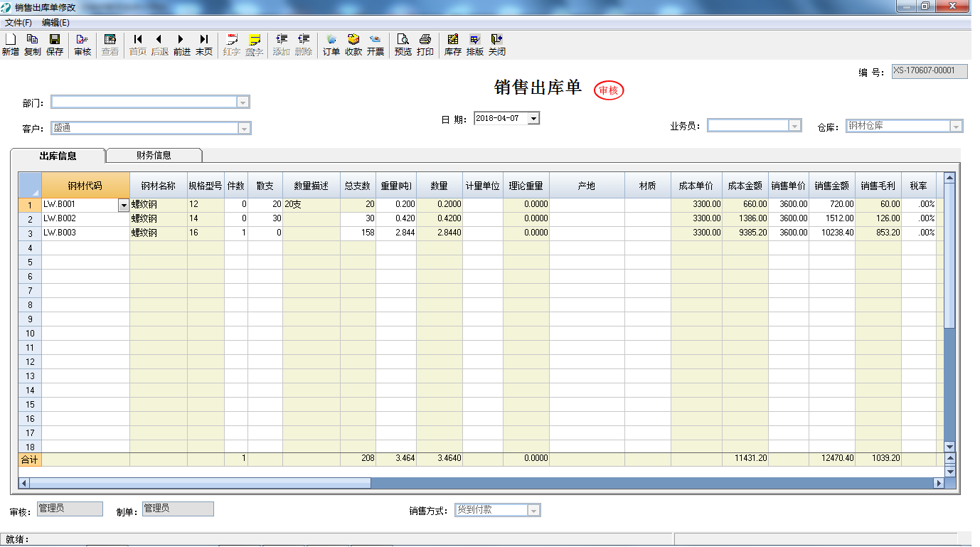Click the total 12470.40 in 合计 row
Viewport: 980px width, 547px height.
tap(832, 460)
